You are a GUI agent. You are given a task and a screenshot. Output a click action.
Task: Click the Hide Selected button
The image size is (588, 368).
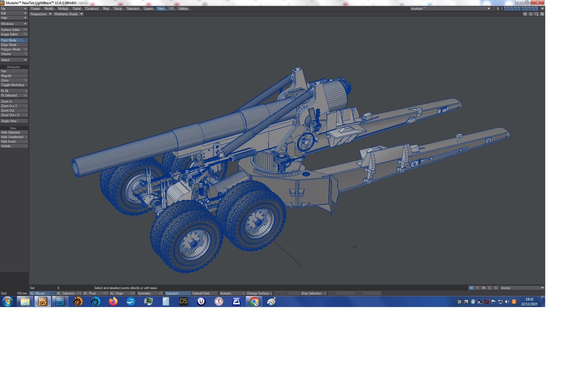point(14,133)
